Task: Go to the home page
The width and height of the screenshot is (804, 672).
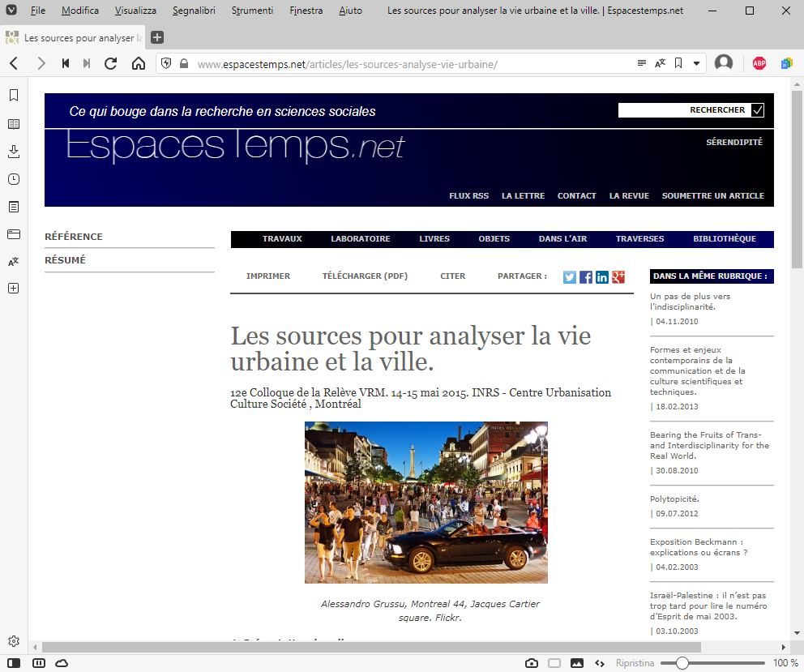Action: 139,63
